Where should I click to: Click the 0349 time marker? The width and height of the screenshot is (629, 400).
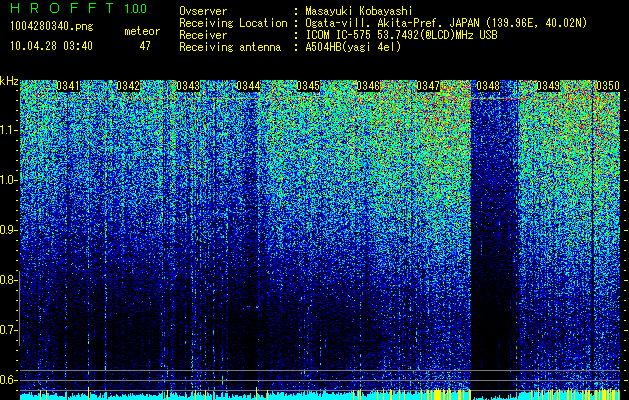(548, 86)
